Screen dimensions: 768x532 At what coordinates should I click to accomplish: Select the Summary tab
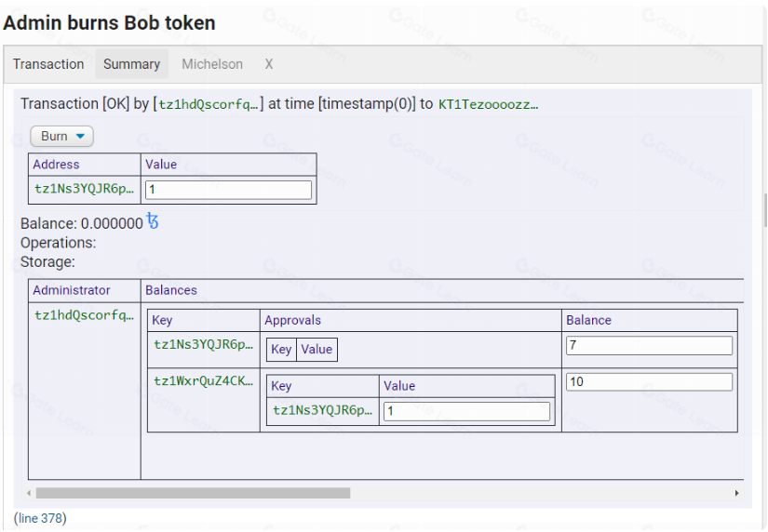(131, 64)
